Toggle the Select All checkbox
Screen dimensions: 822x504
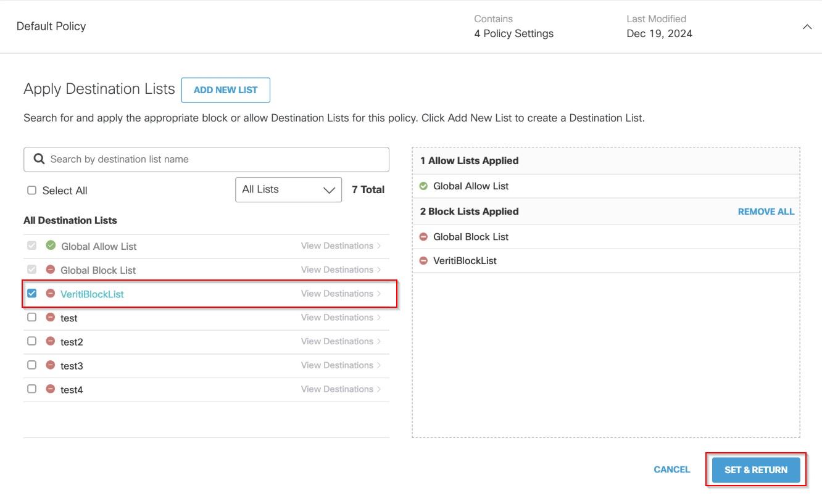click(32, 191)
